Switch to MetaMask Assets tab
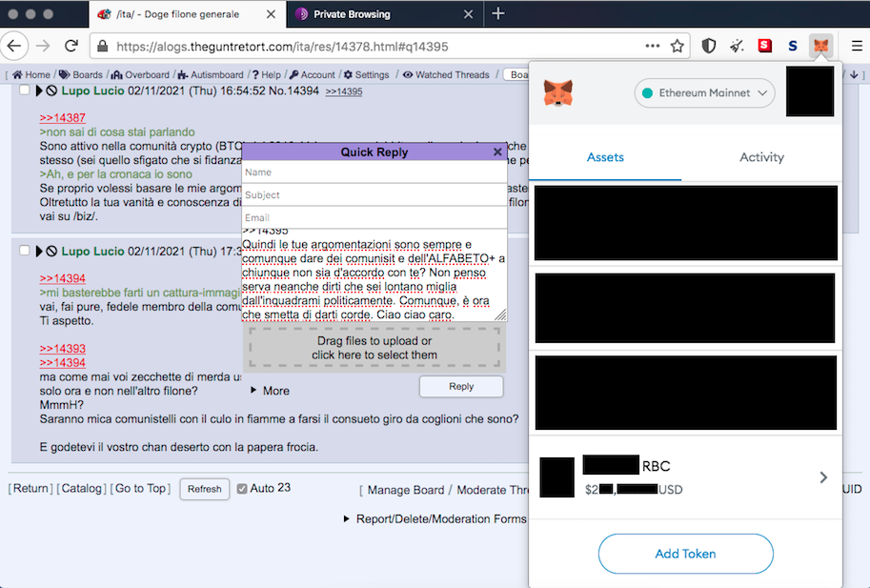Screen dimensions: 870x588 [x=605, y=157]
